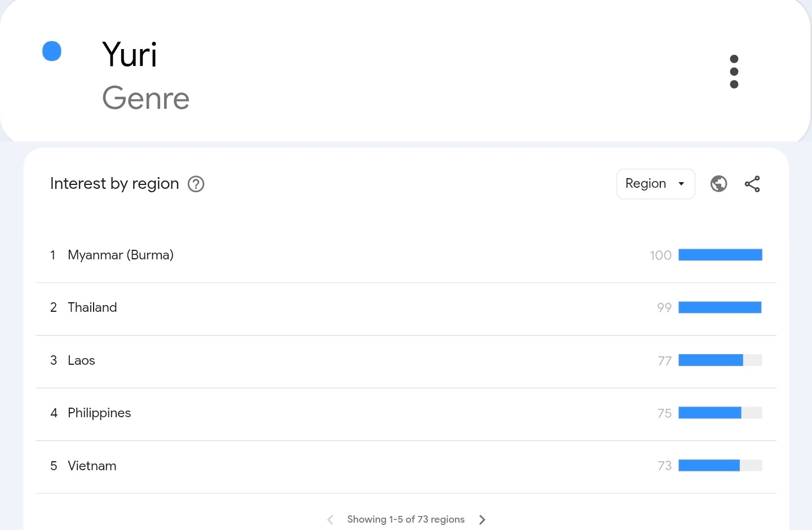Screen dimensions: 812x530
Task: Go to the next page of regions
Action: click(482, 520)
